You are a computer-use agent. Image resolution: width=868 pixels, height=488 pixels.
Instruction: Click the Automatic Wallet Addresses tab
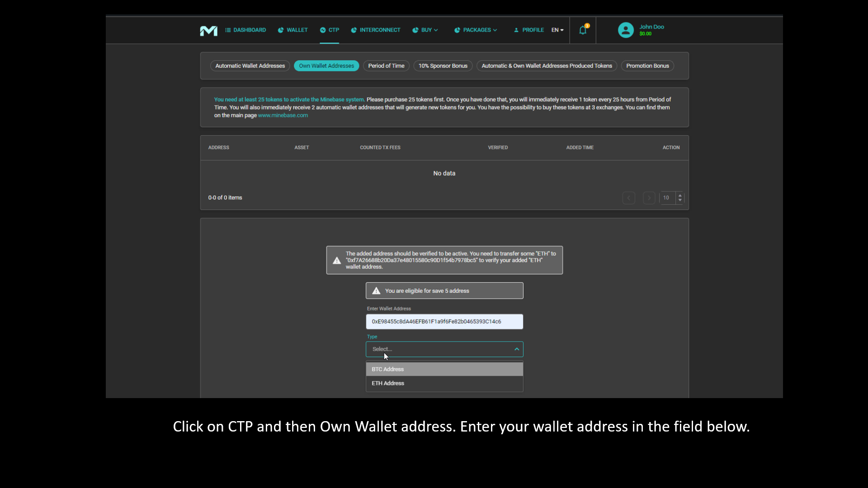250,66
